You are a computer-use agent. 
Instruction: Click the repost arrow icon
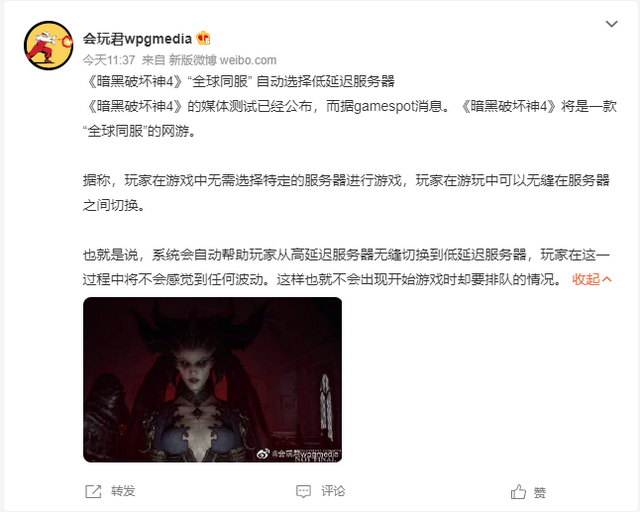coord(93,491)
